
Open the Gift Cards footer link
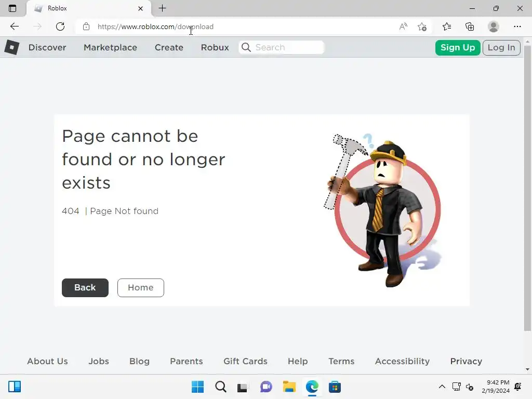pos(245,362)
